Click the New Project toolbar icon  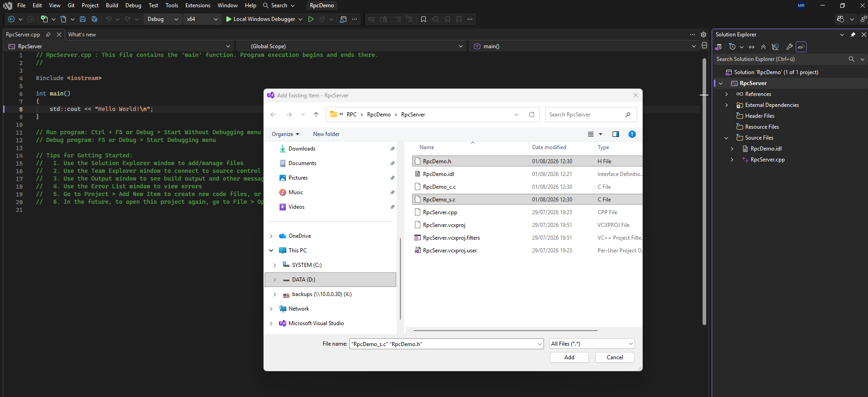[x=44, y=19]
